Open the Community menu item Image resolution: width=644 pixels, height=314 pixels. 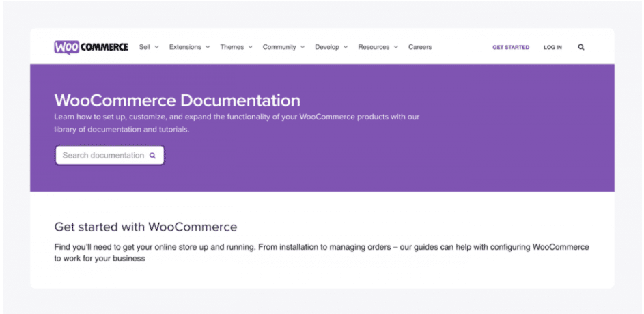(x=279, y=47)
